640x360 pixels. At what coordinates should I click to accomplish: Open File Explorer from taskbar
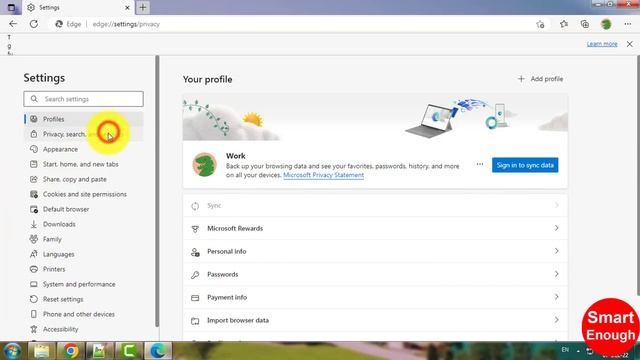click(42, 351)
